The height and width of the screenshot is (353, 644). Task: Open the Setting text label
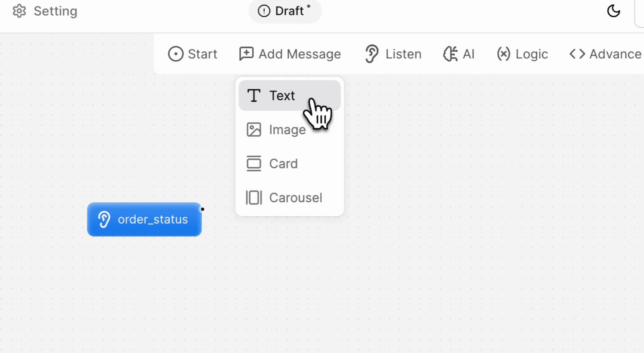pos(55,11)
